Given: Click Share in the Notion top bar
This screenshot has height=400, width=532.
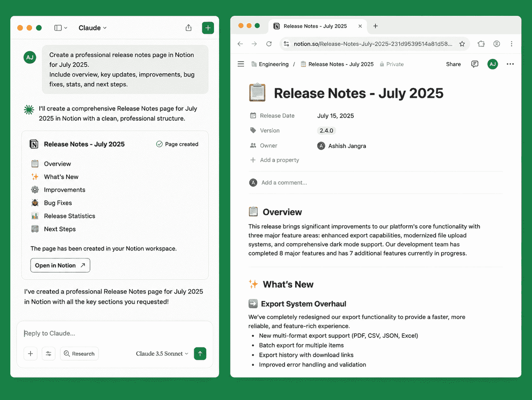Looking at the screenshot, I should point(453,64).
